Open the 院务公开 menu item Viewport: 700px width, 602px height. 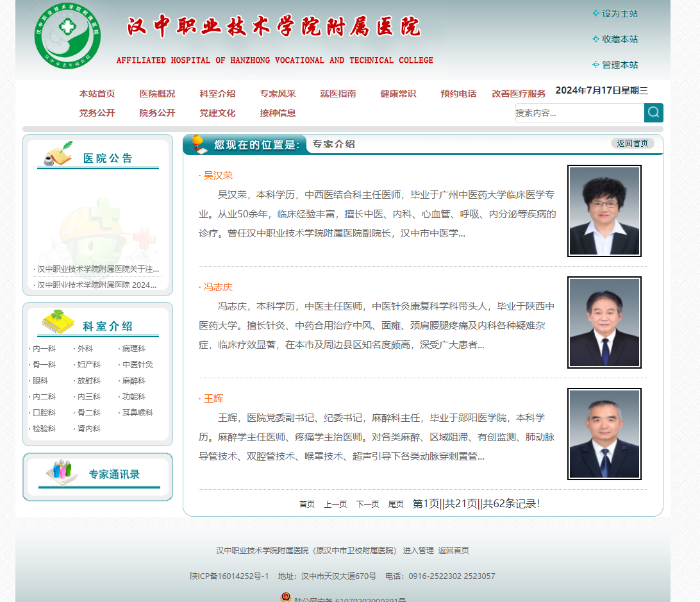click(x=157, y=113)
